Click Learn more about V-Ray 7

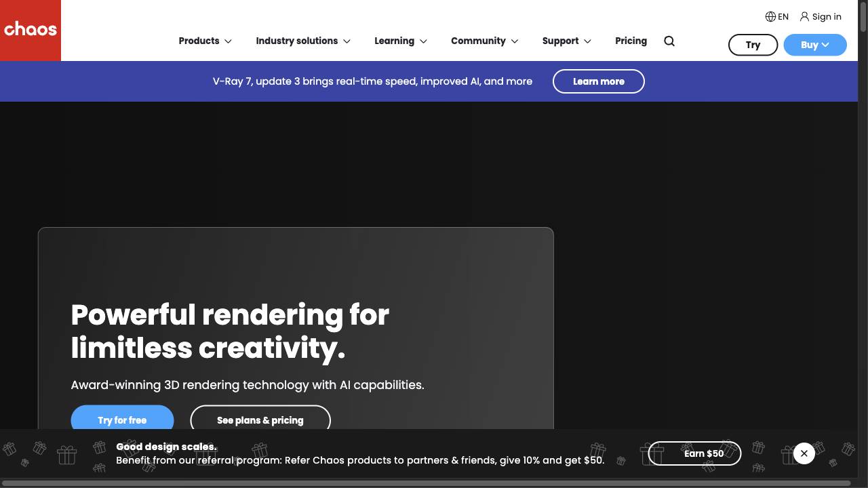pos(598,81)
